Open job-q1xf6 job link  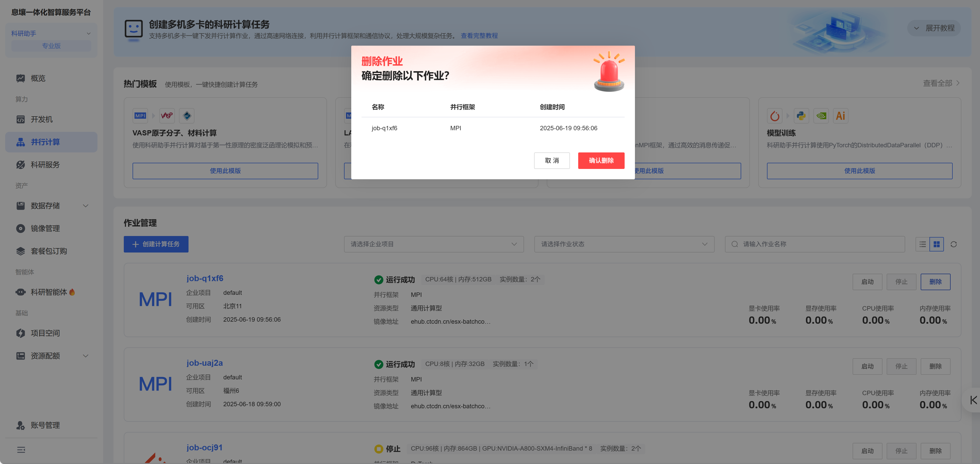point(205,278)
